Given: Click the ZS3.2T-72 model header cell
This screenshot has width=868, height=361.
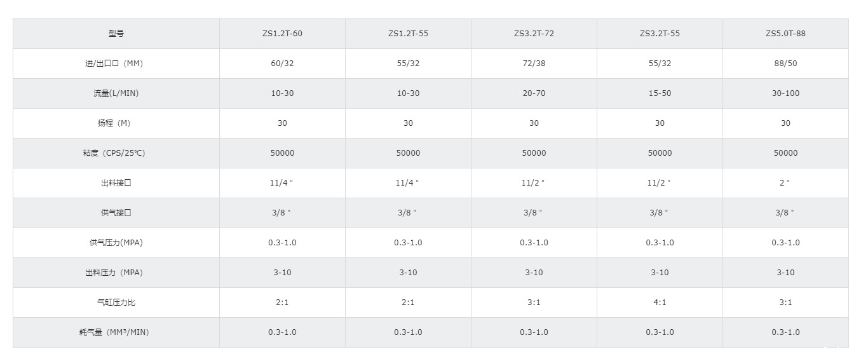Looking at the screenshot, I should tap(534, 34).
